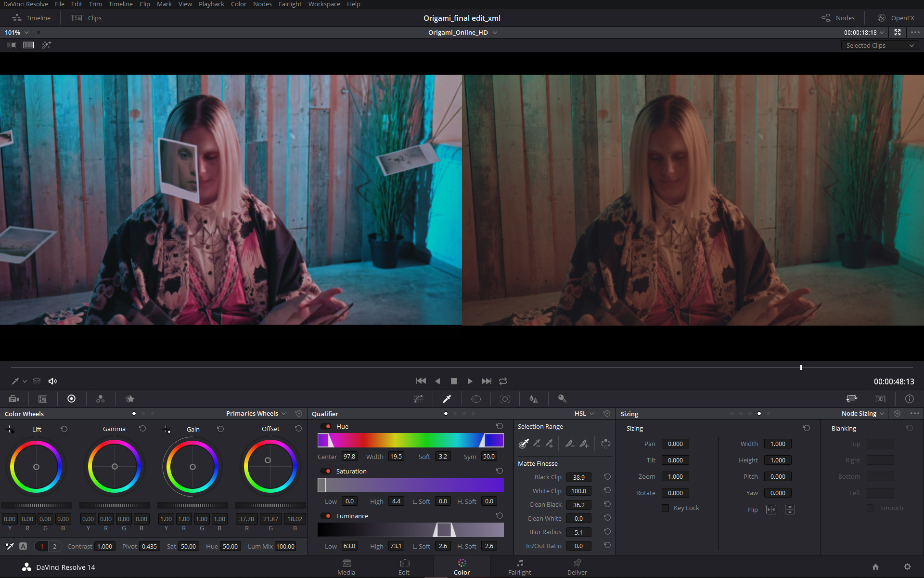This screenshot has height=578, width=924.
Task: Open the Qualifier eyedropper palette icon
Action: click(447, 399)
